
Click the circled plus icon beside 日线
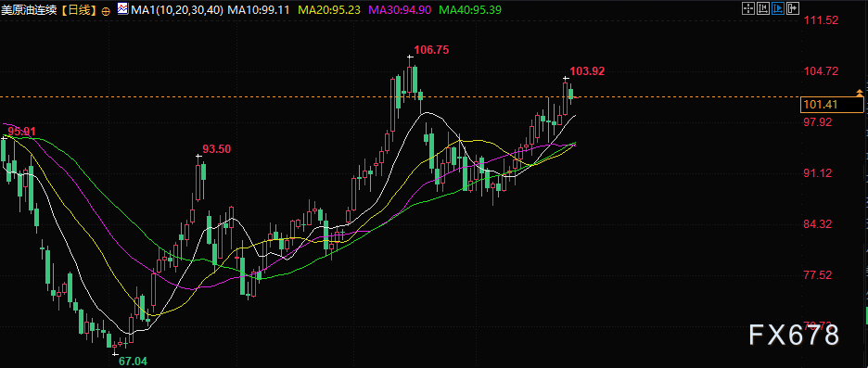click(x=106, y=10)
